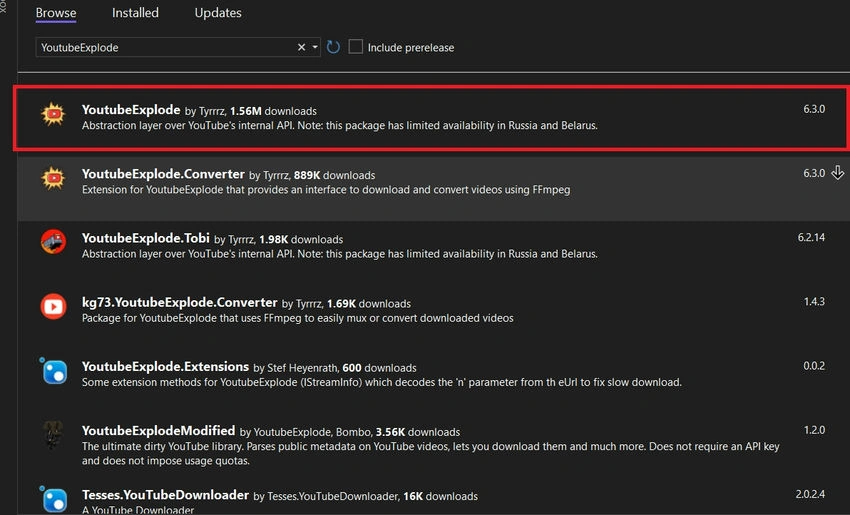Viewport: 850px width, 515px height.
Task: Select the YoutubeExplode.Converter package icon
Action: (53, 178)
